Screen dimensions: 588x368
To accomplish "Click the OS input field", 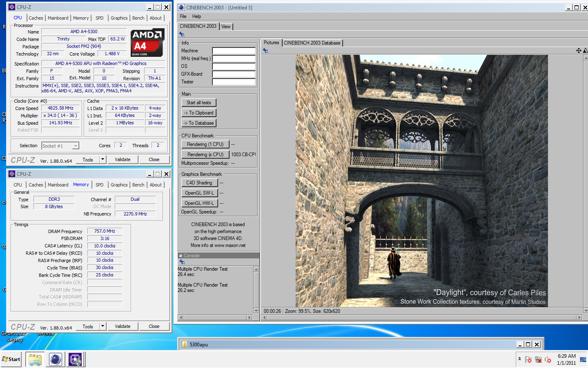I will (x=234, y=66).
